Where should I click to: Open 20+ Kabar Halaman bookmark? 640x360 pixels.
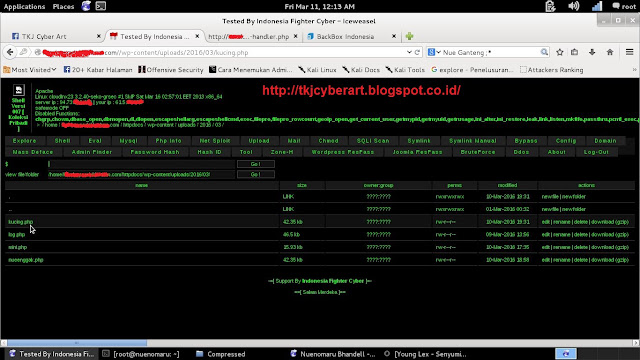pos(98,70)
